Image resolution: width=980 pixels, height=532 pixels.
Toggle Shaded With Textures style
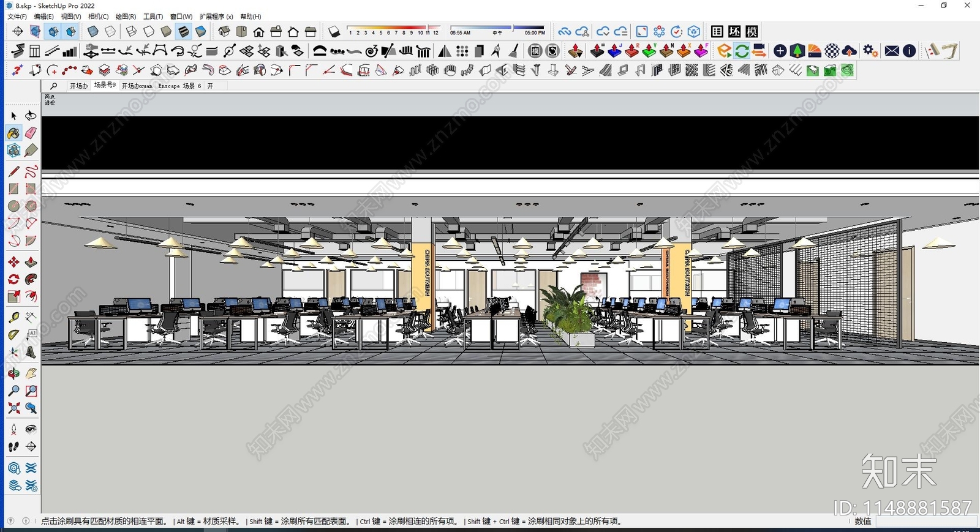click(183, 32)
